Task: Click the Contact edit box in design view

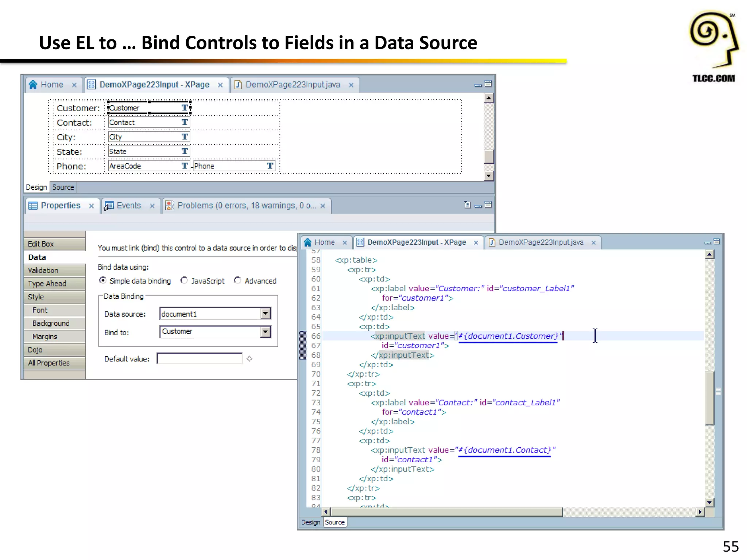Action: point(149,122)
